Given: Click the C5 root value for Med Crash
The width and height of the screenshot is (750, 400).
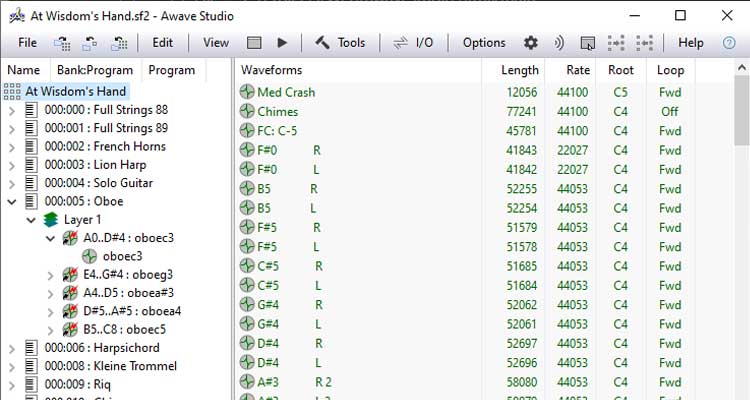Looking at the screenshot, I should click(x=620, y=92).
